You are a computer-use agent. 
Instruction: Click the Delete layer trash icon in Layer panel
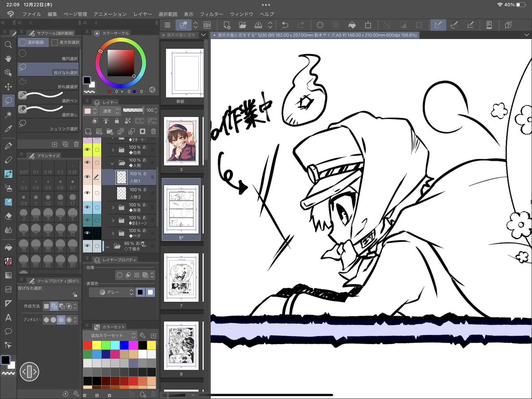click(153, 131)
